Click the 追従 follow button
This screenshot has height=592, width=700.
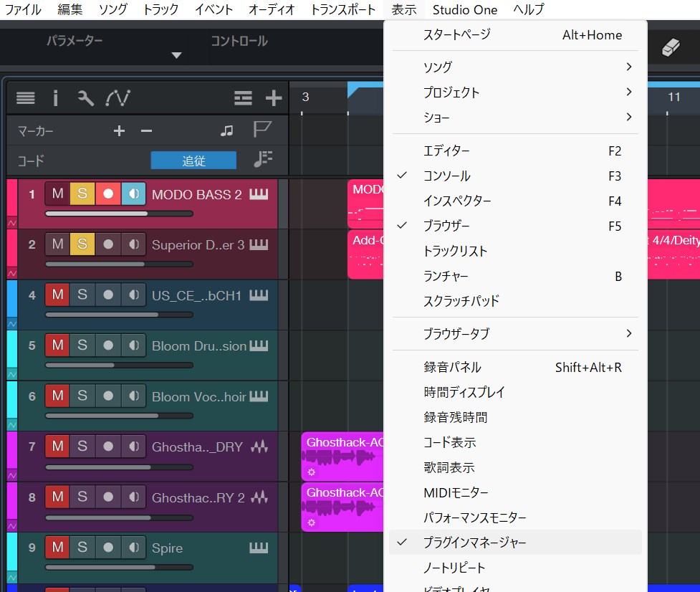193,161
